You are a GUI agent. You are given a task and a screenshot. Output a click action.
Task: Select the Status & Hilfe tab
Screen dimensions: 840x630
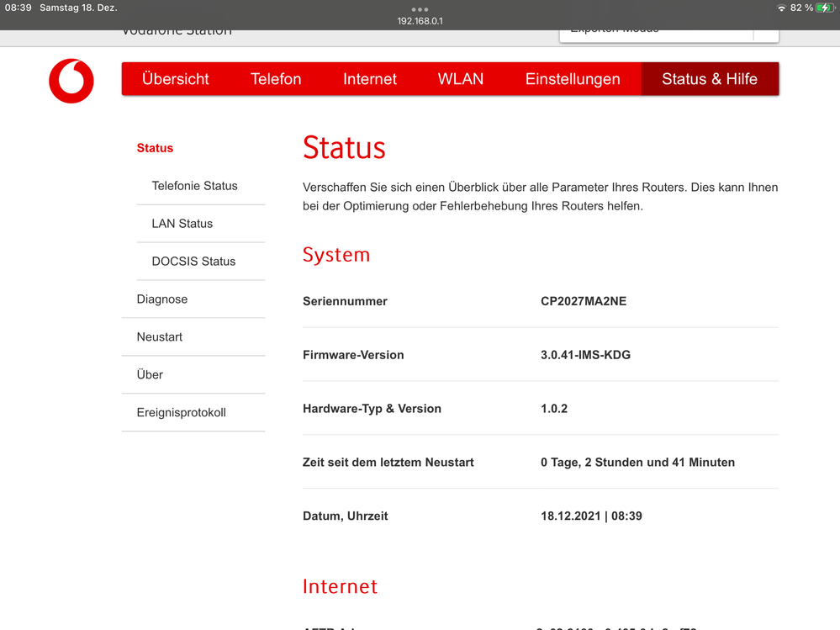point(710,79)
